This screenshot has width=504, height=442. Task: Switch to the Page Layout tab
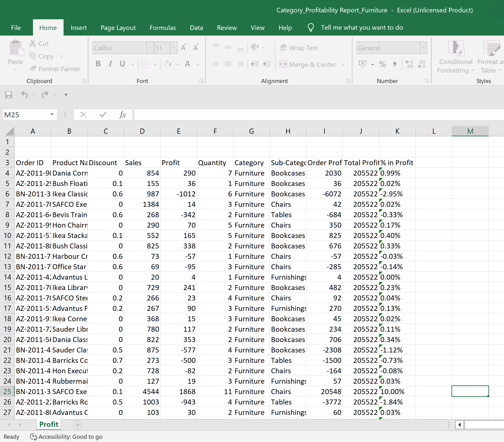pyautogui.click(x=118, y=28)
